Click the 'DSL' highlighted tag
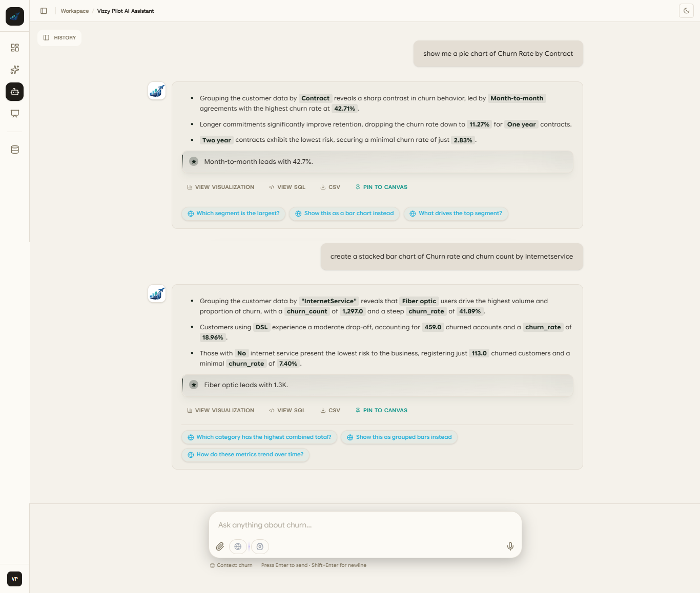The height and width of the screenshot is (593, 700). tap(262, 327)
